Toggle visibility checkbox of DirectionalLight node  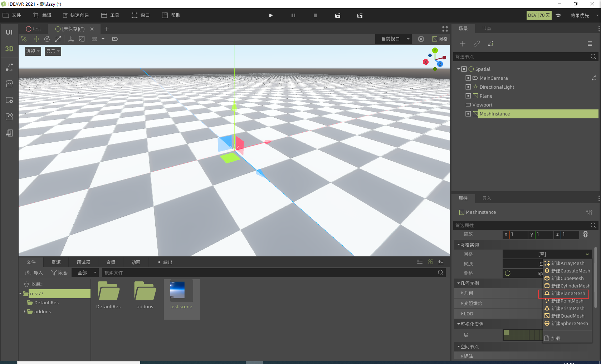pyautogui.click(x=468, y=87)
